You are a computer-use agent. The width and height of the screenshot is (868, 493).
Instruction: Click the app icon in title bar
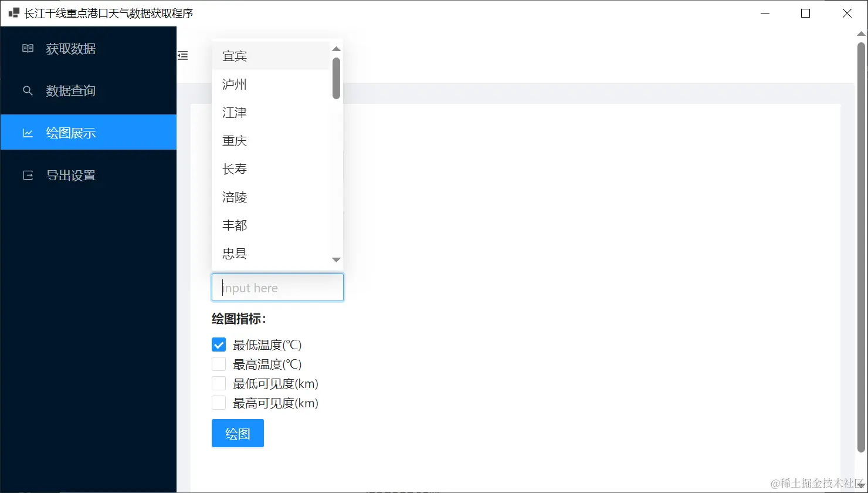click(13, 13)
